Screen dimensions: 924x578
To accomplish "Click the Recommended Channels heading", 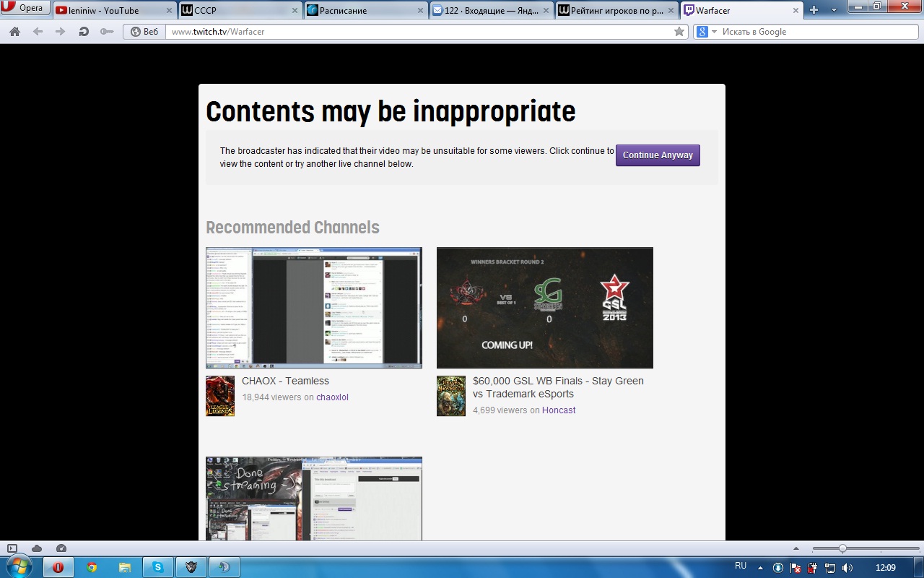I will click(292, 228).
